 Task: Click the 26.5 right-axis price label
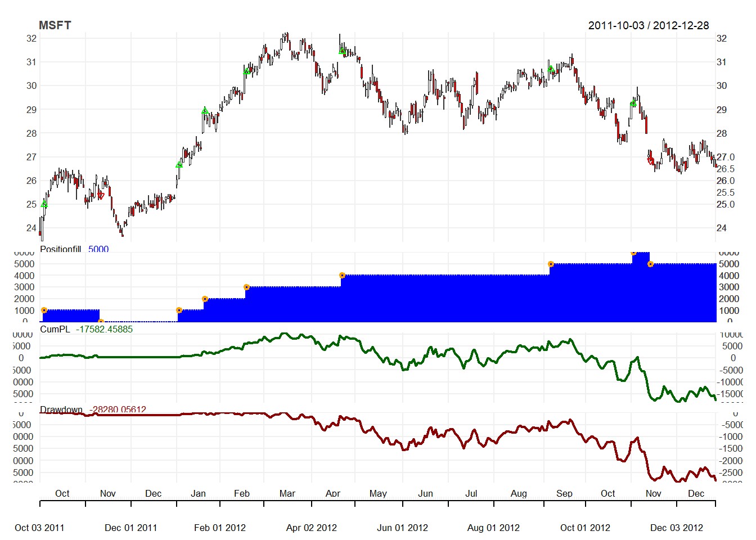coord(726,169)
